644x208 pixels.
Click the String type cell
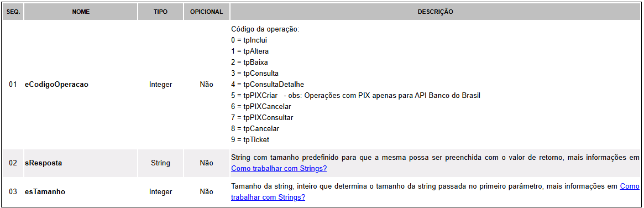point(160,163)
